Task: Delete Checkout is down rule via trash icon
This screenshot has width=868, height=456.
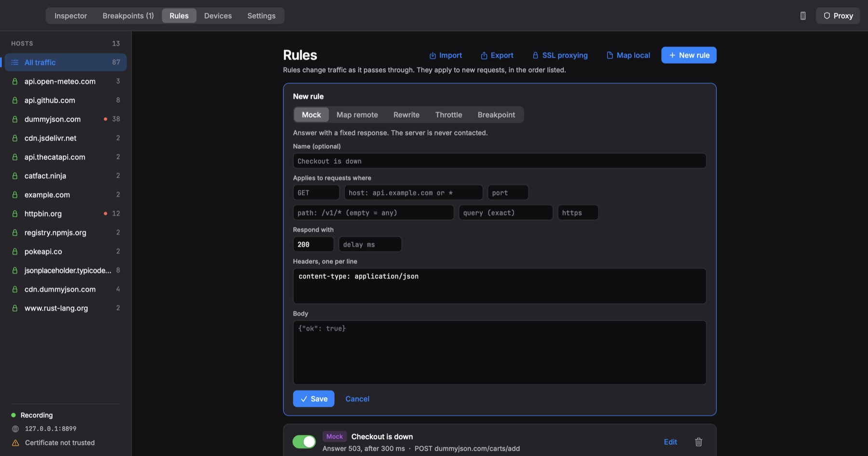Action: 698,442
